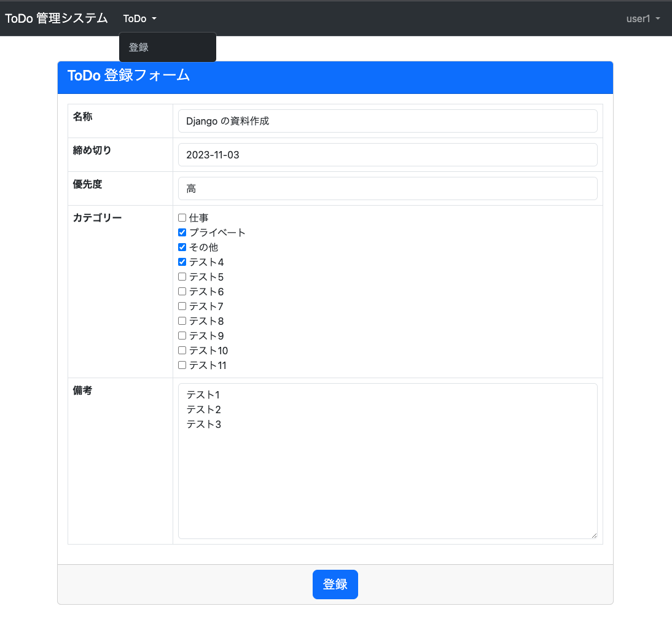
Task: Click the 備考 field label
Action: coord(82,390)
